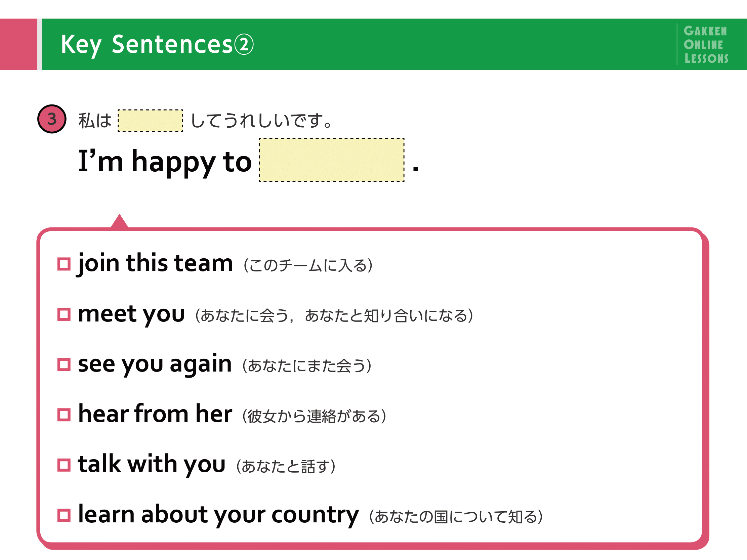
Task: Select the phrase 'join this team'
Action: 155,264
